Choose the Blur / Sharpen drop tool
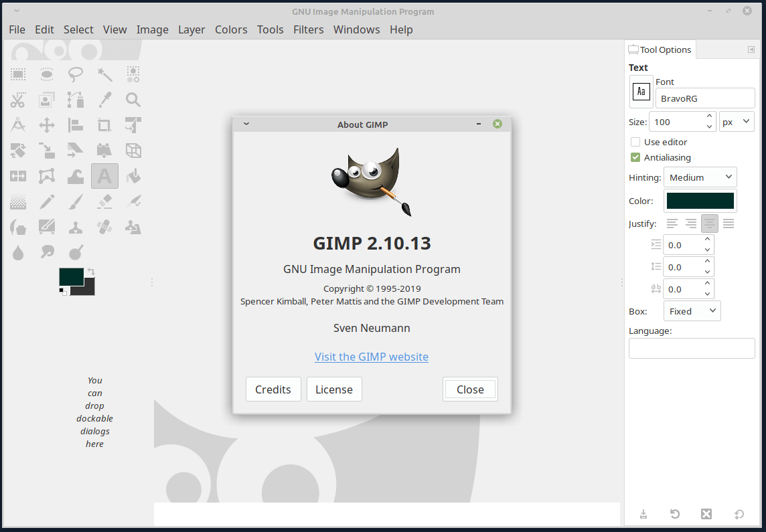Screen dimensions: 766x532 point(18,252)
